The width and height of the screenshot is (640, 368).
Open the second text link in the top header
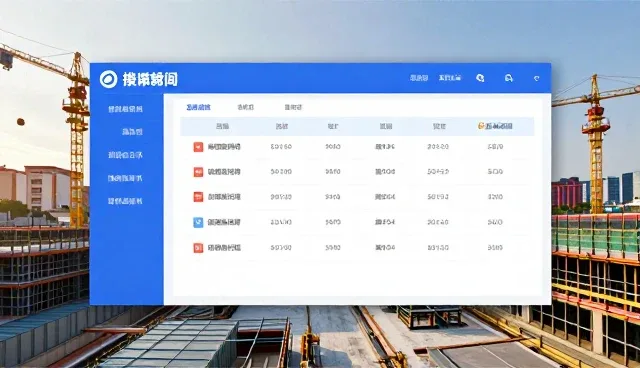point(450,78)
